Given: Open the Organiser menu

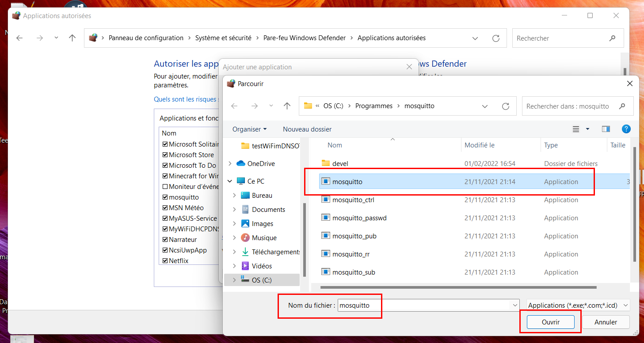Looking at the screenshot, I should tap(250, 129).
